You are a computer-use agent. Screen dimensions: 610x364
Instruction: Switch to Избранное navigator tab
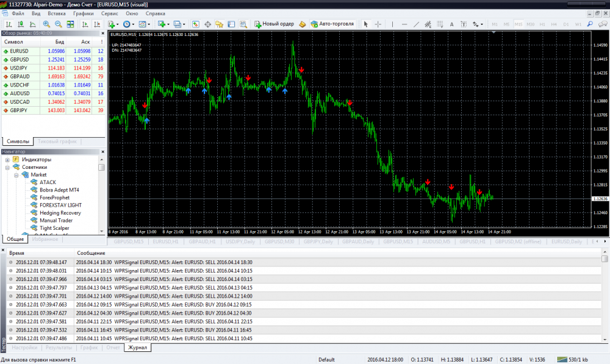click(45, 239)
